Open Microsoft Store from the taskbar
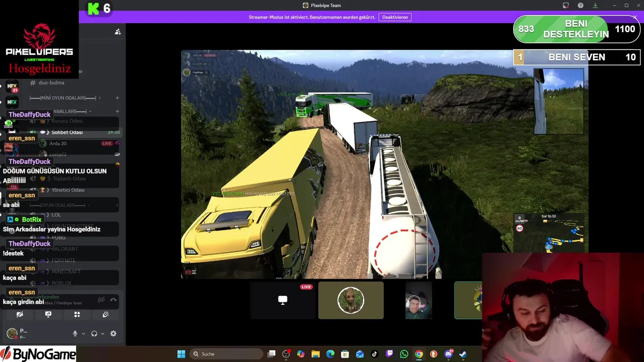 click(345, 354)
